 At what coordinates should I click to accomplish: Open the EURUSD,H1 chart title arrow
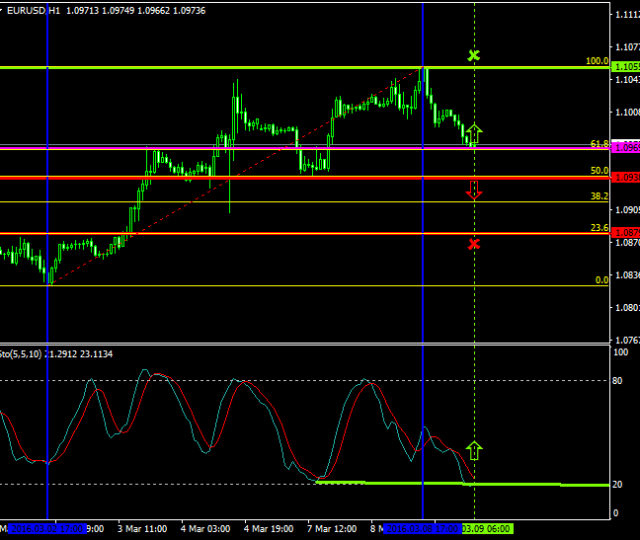tap(8, 9)
